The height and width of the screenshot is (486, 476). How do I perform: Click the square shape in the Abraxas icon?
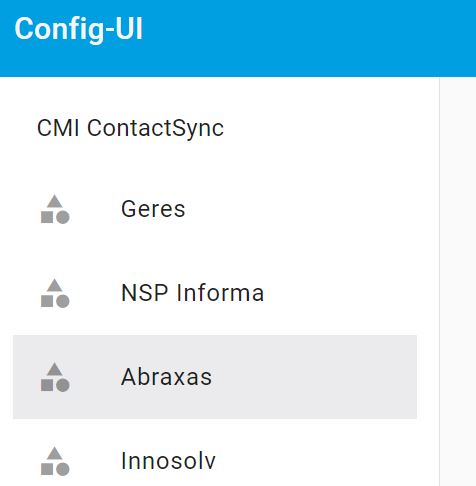pos(47,385)
